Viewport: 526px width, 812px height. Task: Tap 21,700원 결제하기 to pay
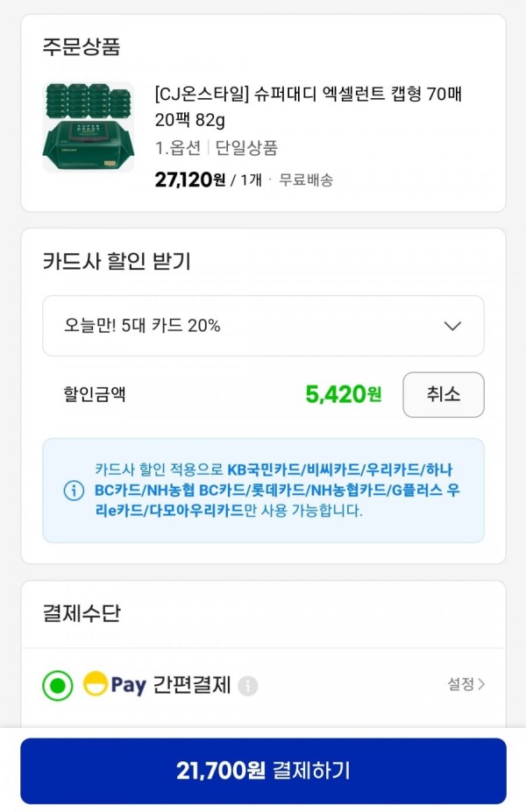click(x=263, y=771)
